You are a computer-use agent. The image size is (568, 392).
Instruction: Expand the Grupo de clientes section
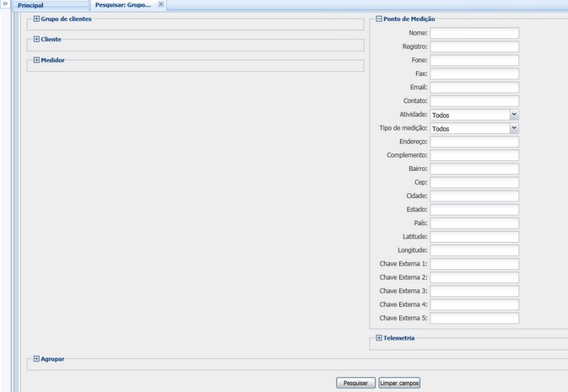point(36,19)
